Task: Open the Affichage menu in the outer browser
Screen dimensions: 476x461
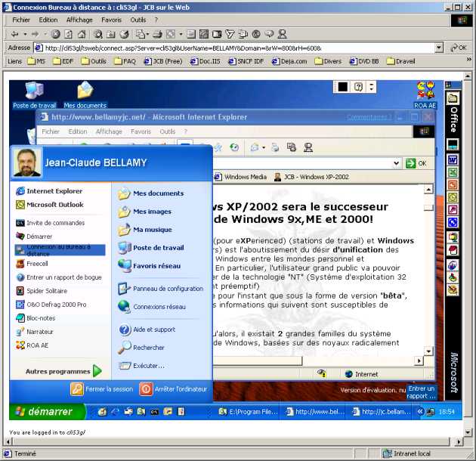Action: 79,20
